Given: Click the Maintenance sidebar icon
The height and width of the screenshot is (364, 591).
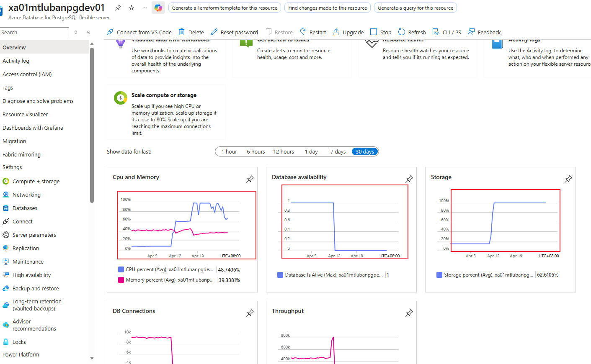Looking at the screenshot, I should click(x=6, y=261).
